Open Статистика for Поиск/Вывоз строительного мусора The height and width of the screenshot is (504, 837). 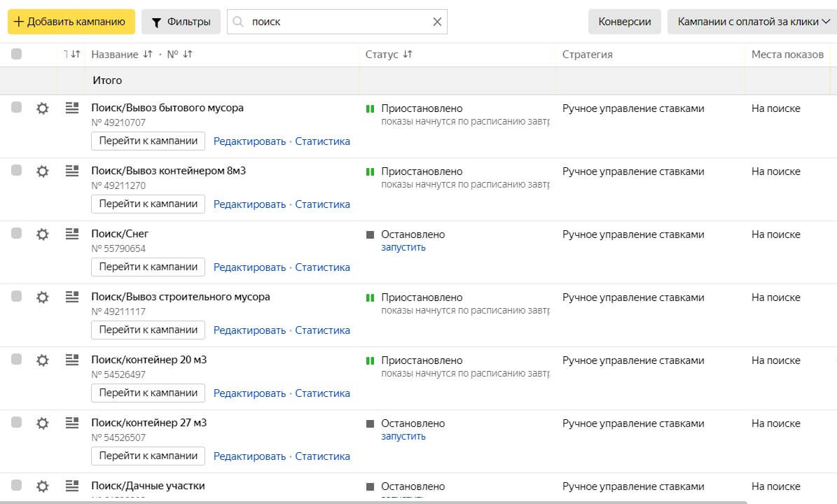pos(322,330)
